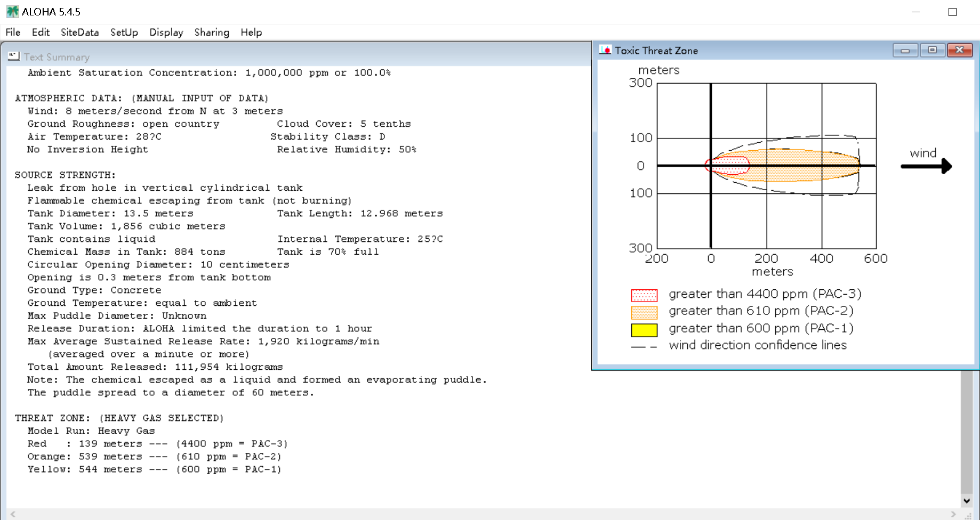Screen dimensions: 980x520
Task: Click 'Tank Diameter: 13.5 meters' text
Action: (x=110, y=213)
